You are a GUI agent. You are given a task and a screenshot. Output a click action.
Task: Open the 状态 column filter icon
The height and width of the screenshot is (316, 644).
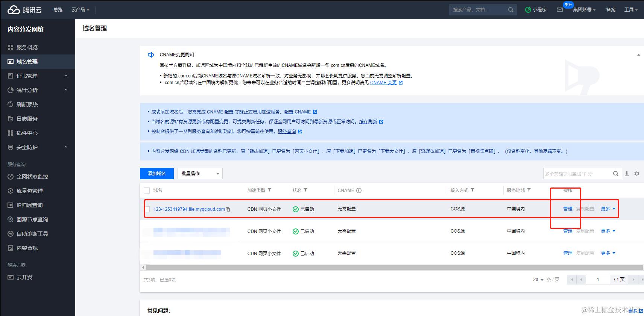(305, 190)
